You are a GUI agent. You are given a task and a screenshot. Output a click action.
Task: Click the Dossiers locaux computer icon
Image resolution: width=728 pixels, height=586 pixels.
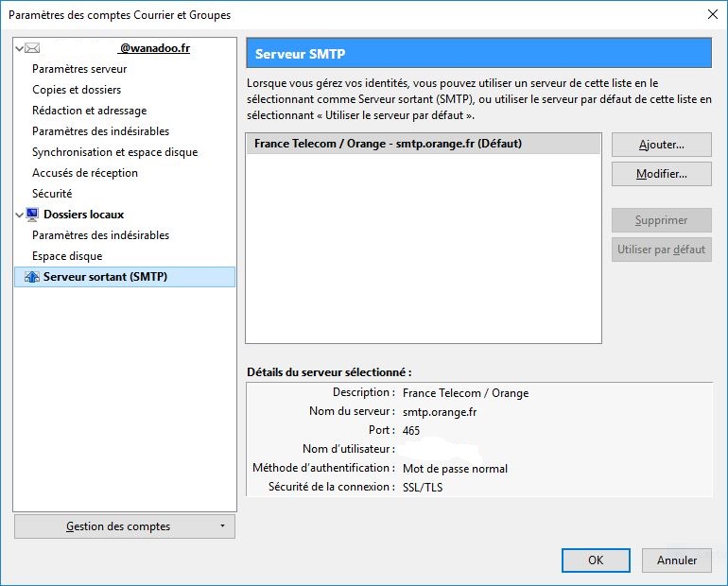(32, 215)
